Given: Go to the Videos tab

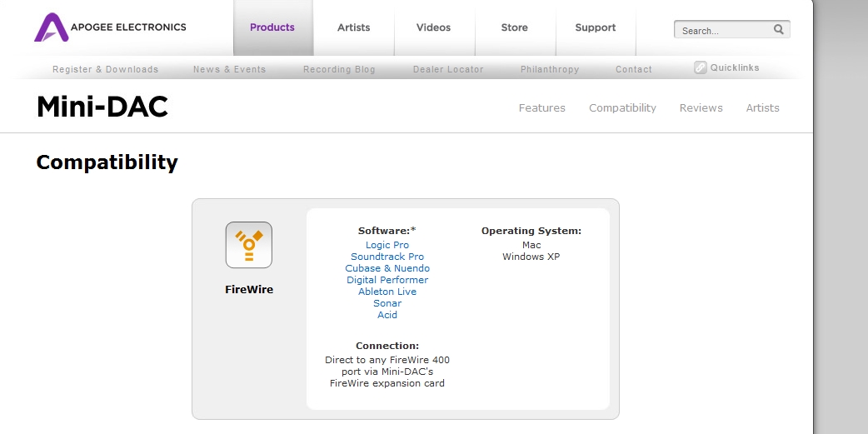Looking at the screenshot, I should pos(433,27).
